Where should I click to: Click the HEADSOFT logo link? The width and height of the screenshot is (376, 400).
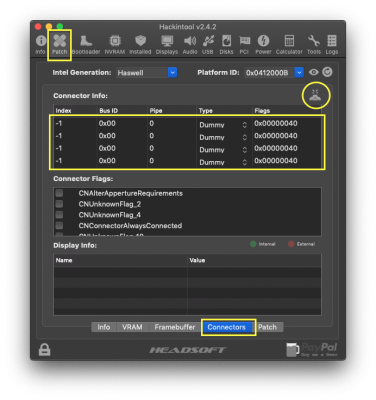pyautogui.click(x=188, y=350)
